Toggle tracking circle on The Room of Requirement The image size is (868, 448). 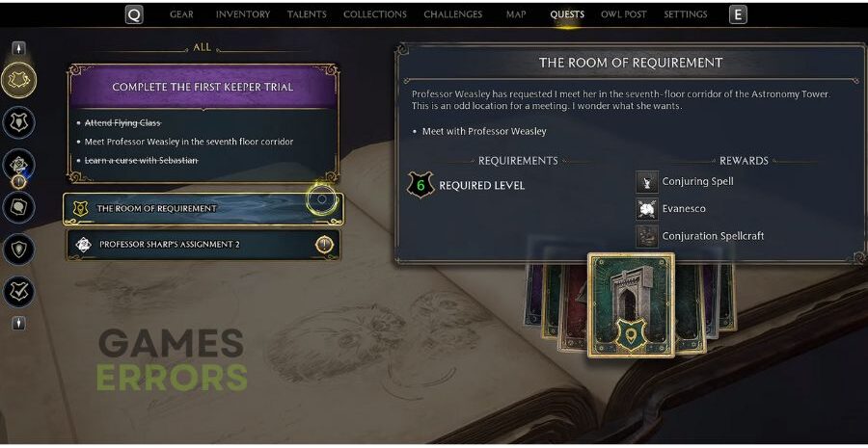pos(321,199)
